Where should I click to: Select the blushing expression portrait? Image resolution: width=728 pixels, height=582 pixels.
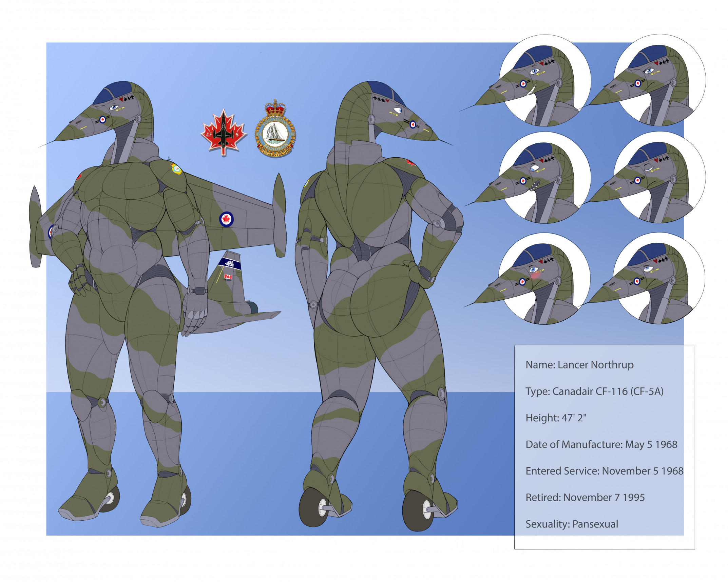544,279
